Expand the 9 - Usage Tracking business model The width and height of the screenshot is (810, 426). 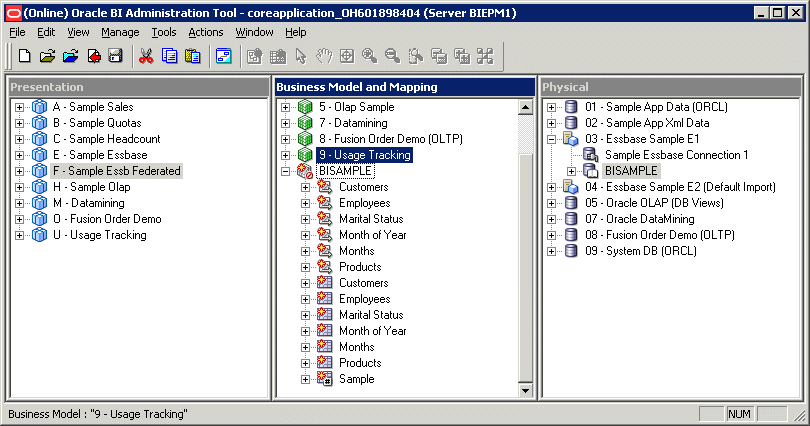pyautogui.click(x=285, y=155)
